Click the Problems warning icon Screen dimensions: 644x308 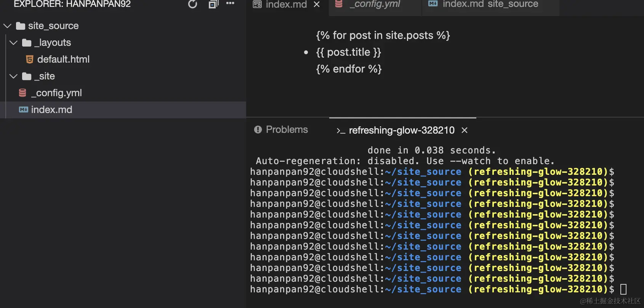[x=258, y=130]
